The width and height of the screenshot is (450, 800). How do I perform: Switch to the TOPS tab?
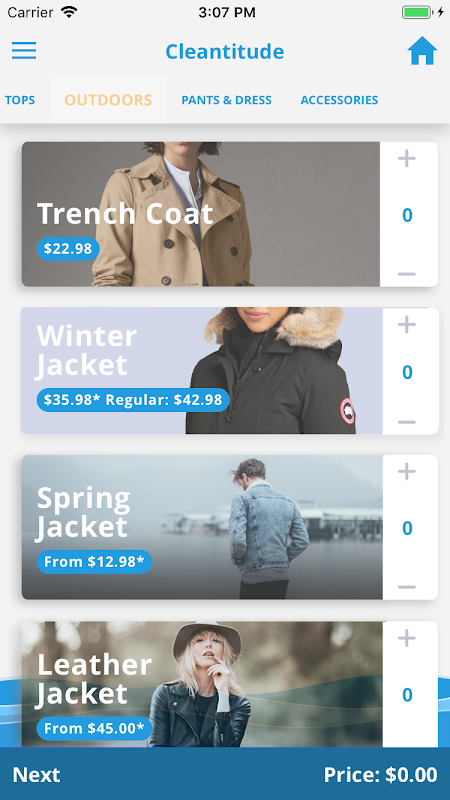[20, 100]
